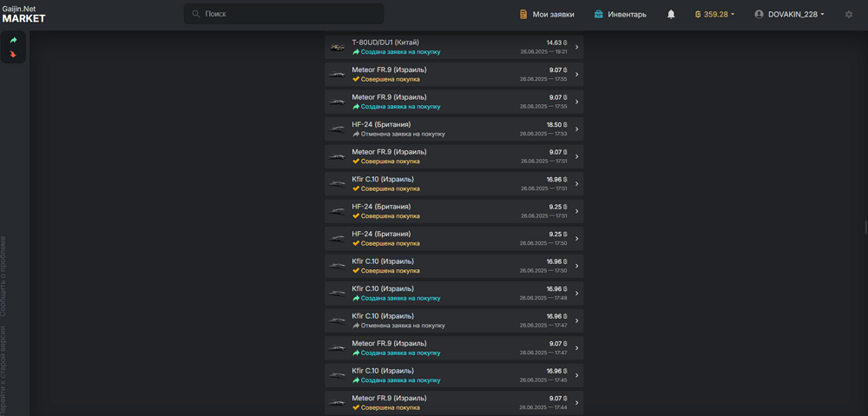This screenshot has width=868, height=416.
Task: Click the Kfir C.10 17:51 aircraft thumbnail
Action: click(x=337, y=184)
